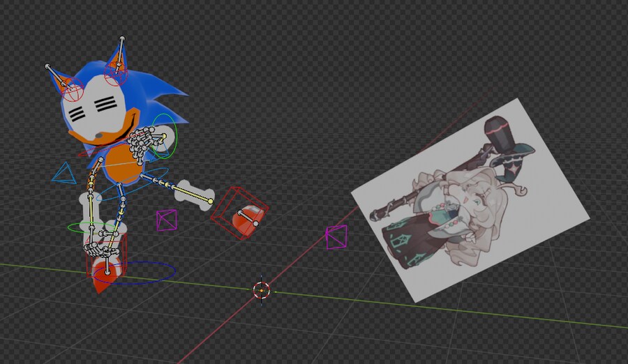Click the blue triangular cone control
Viewport: 628px width, 364px height.
(64, 174)
